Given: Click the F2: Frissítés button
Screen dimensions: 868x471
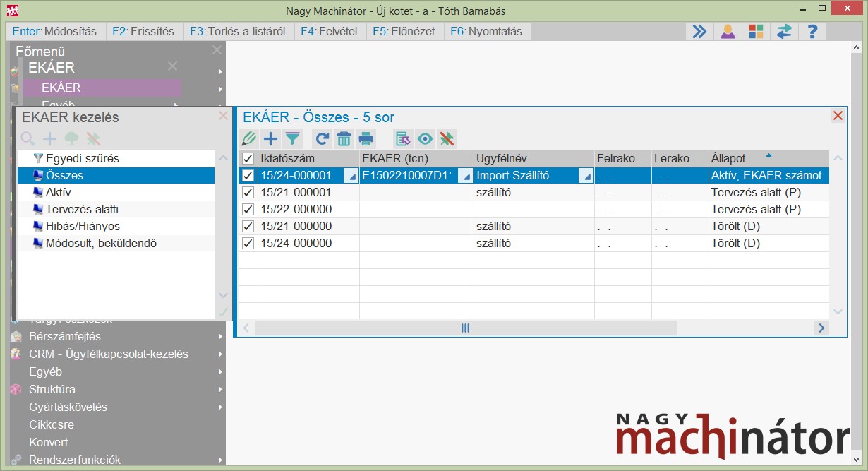Looking at the screenshot, I should (145, 31).
